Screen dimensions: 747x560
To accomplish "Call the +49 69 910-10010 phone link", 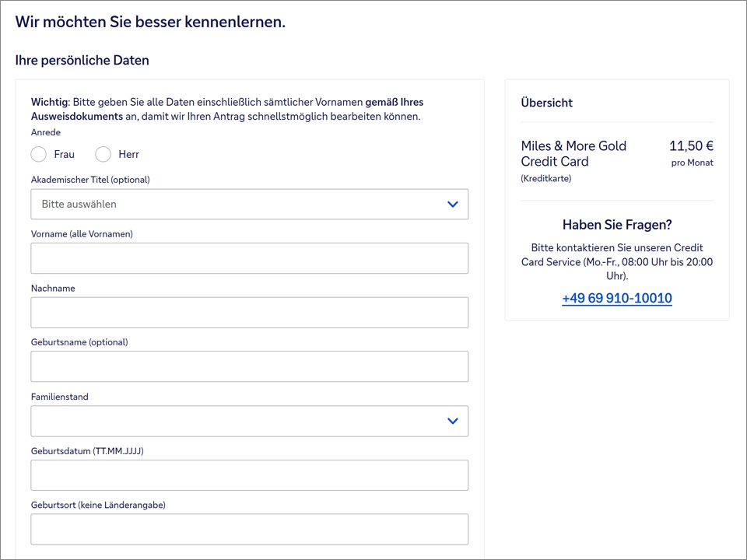I will pos(616,298).
